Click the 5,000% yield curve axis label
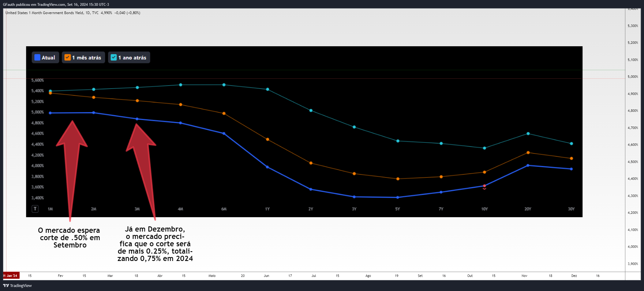Screen dimensions: 644x291 click(37, 112)
